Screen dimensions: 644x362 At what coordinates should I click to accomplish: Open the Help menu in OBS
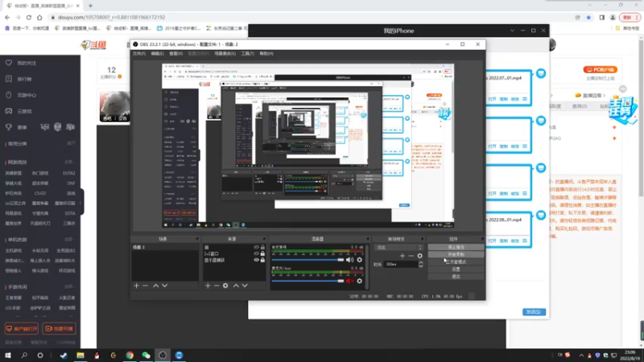click(x=266, y=54)
